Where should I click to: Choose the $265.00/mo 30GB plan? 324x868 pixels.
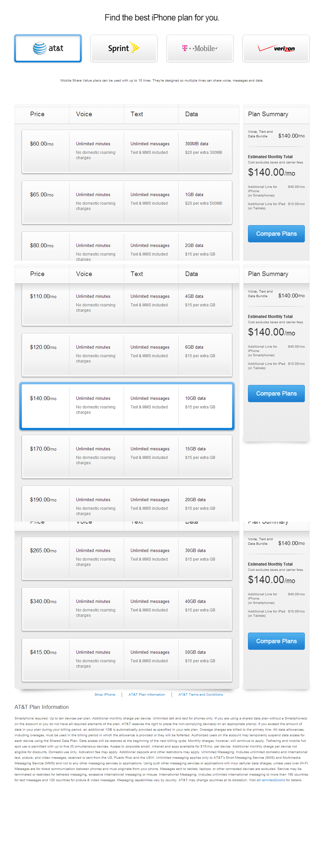pyautogui.click(x=127, y=558)
